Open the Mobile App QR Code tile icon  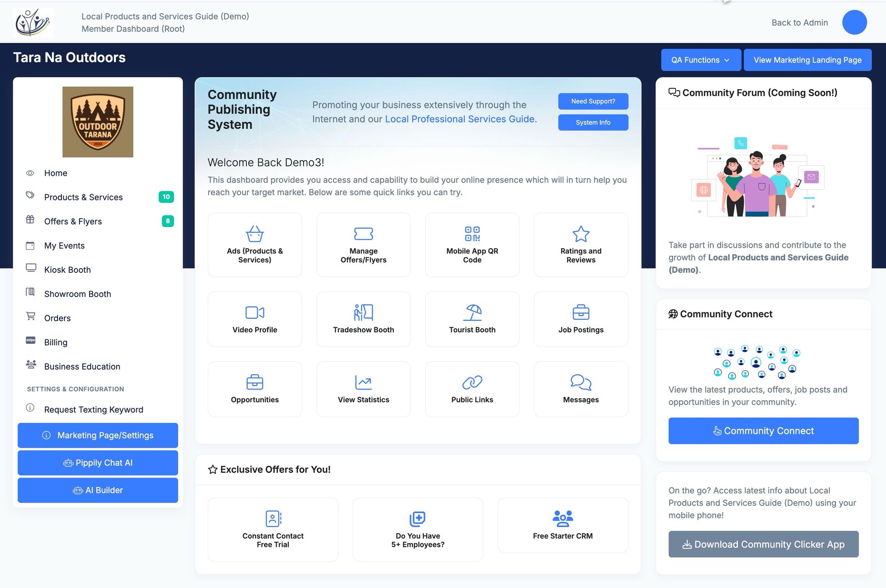472,234
